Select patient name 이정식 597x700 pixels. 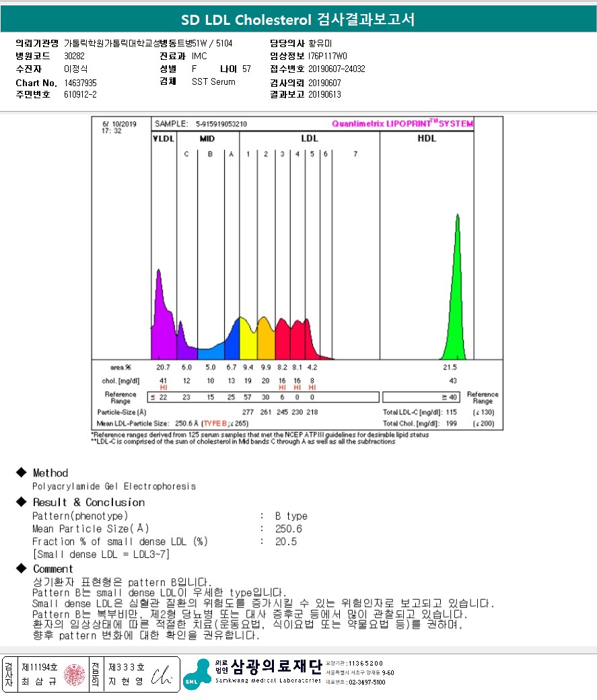[x=76, y=69]
